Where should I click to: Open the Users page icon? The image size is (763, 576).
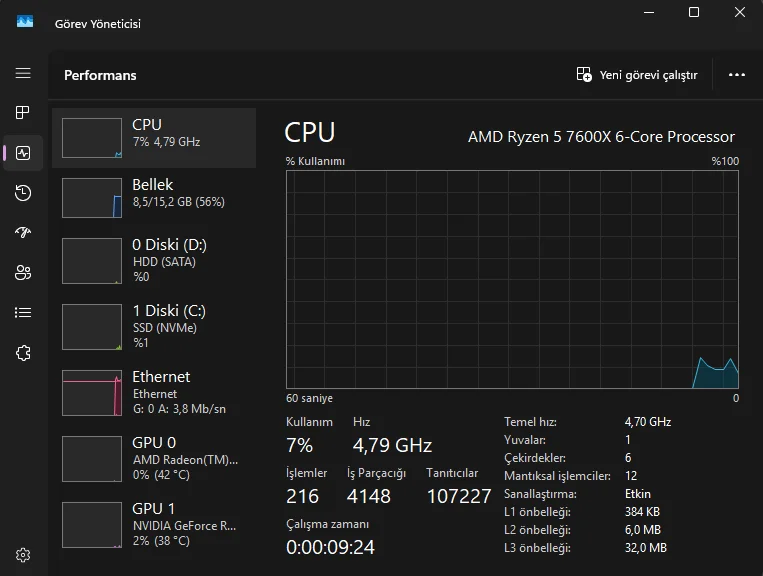pos(23,272)
